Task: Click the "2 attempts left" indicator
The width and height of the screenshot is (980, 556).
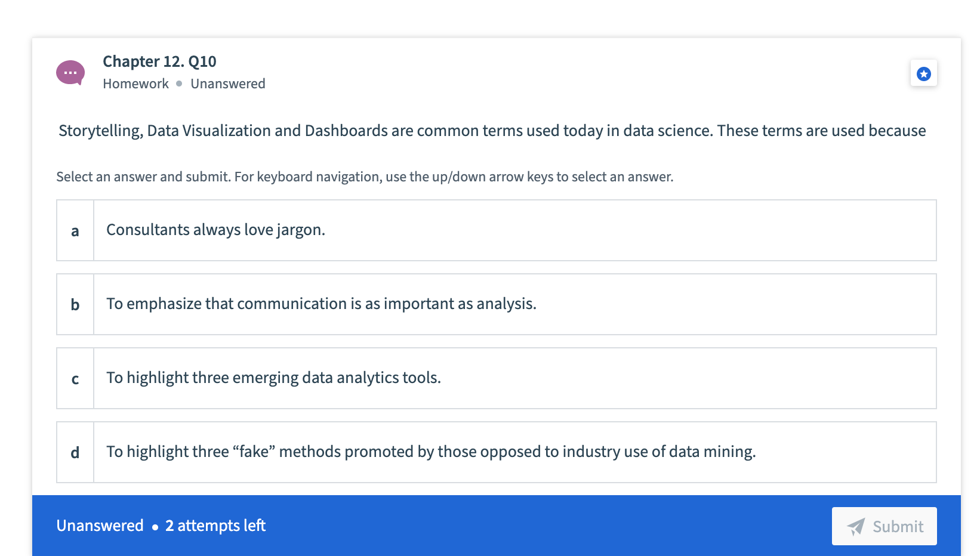Action: (215, 526)
